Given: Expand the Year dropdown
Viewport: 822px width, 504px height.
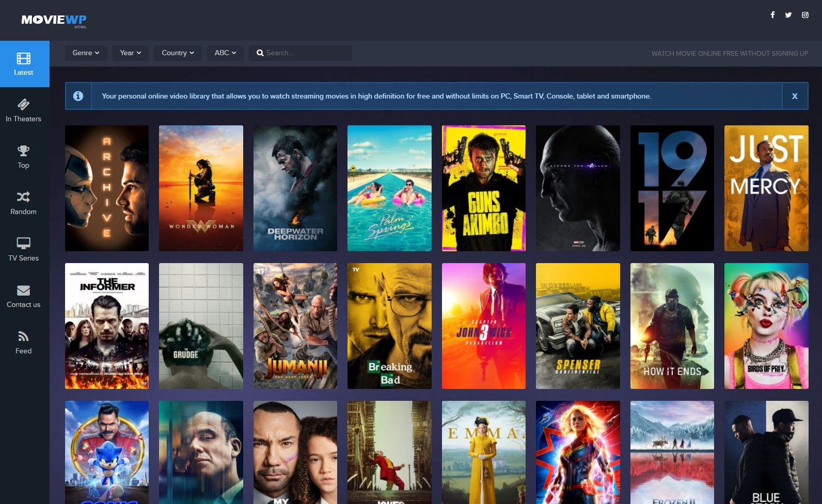Looking at the screenshot, I should tap(131, 53).
